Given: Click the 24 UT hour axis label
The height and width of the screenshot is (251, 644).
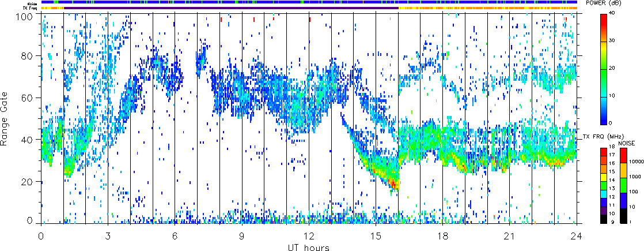Looking at the screenshot, I should [577, 236].
